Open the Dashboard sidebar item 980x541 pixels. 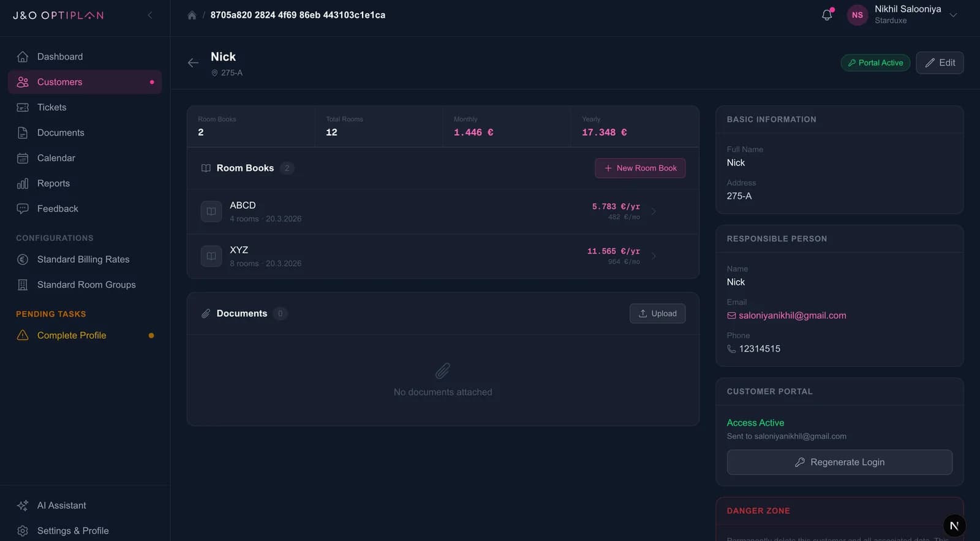pyautogui.click(x=85, y=56)
